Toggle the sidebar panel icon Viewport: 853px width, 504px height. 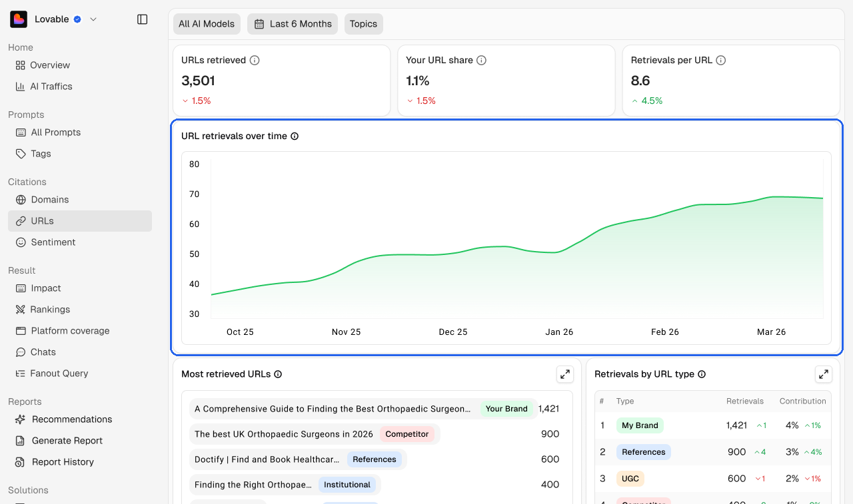(x=142, y=19)
